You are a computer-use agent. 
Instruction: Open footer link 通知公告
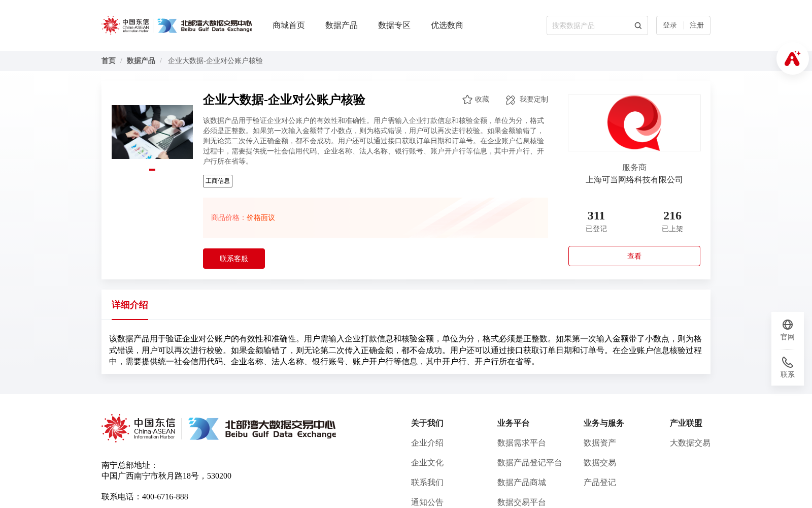[x=427, y=502]
